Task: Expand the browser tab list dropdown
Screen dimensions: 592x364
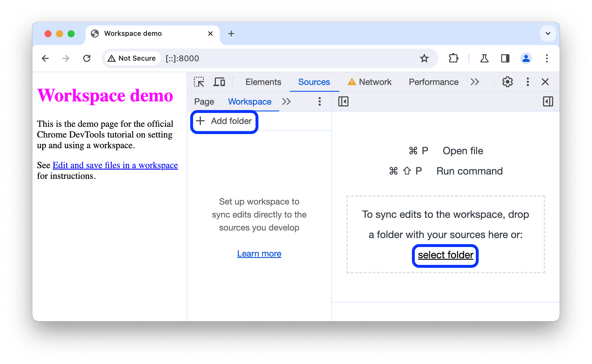Action: click(x=548, y=34)
